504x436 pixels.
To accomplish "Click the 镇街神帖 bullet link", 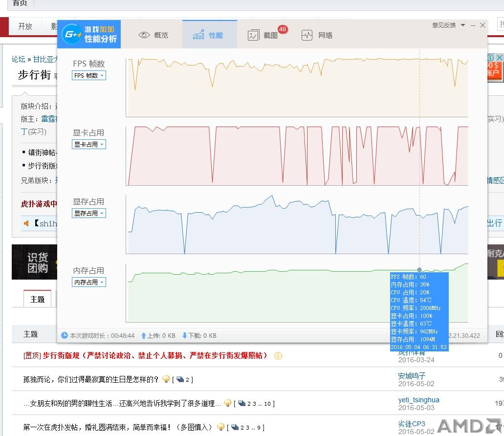I will [43, 153].
